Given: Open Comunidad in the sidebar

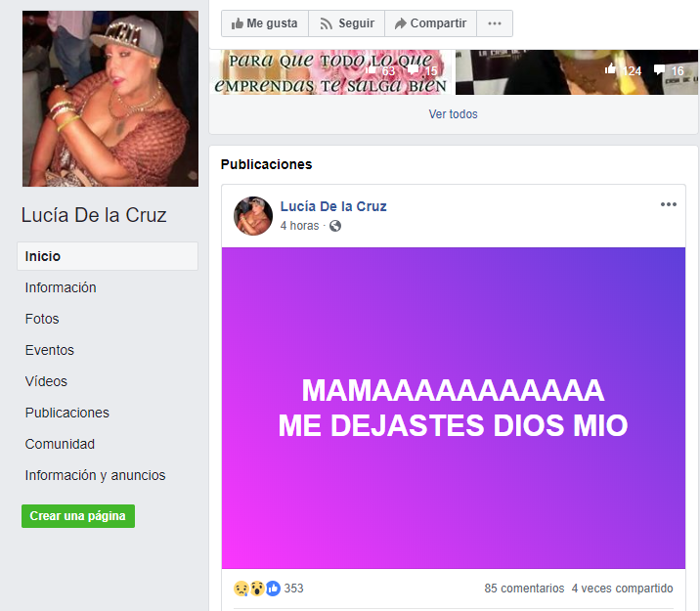Looking at the screenshot, I should point(60,444).
